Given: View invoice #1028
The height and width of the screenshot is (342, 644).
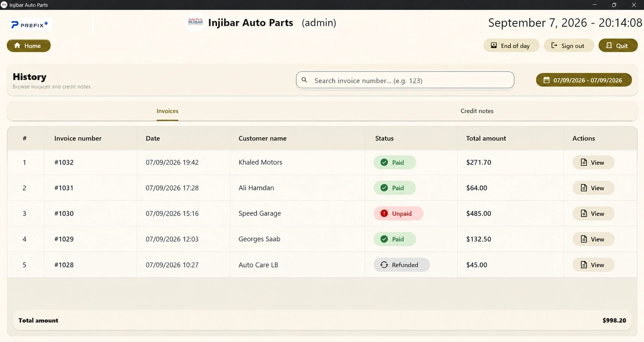Looking at the screenshot, I should tap(593, 265).
